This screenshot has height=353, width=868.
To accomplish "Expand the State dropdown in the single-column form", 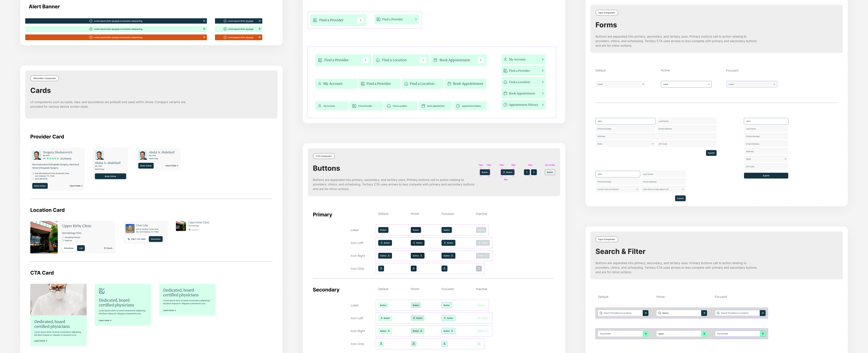I will point(766,159).
